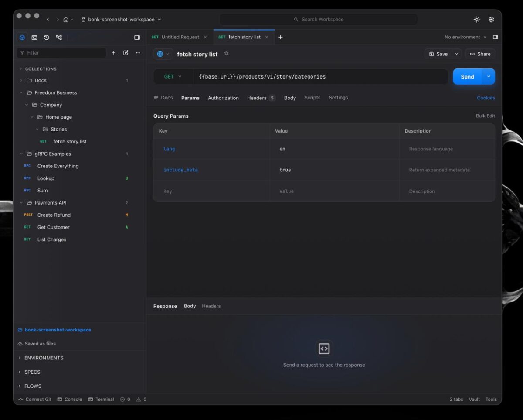This screenshot has height=420, width=523.
Task: Add a new request tab with plus
Action: [280, 37]
